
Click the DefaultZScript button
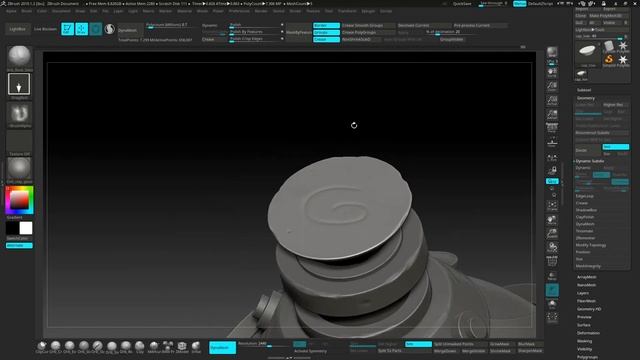click(540, 4)
